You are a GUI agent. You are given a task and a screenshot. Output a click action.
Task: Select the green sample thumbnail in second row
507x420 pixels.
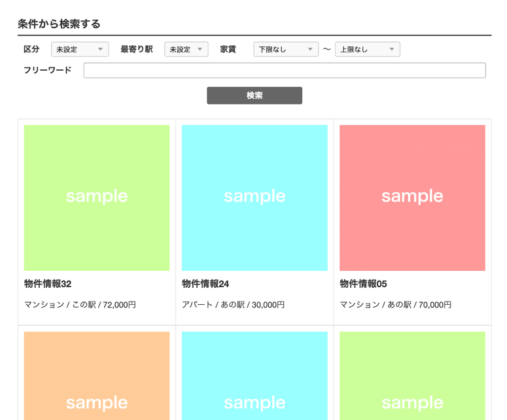pyautogui.click(x=412, y=376)
